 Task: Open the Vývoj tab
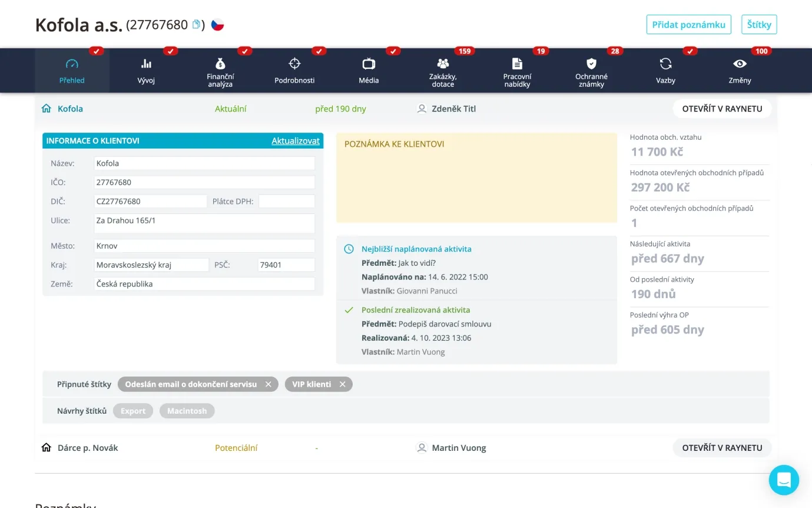point(146,70)
